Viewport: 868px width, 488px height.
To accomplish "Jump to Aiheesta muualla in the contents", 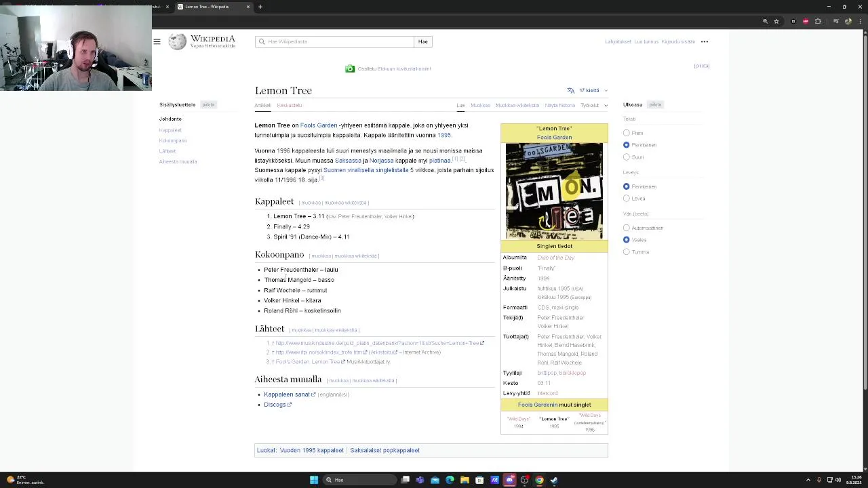I will tap(178, 161).
